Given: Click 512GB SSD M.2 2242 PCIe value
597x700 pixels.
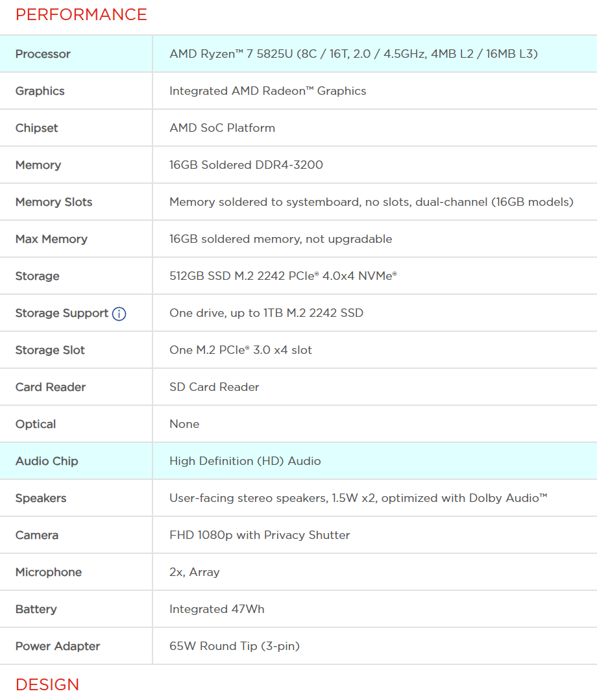Looking at the screenshot, I should click(x=284, y=276).
